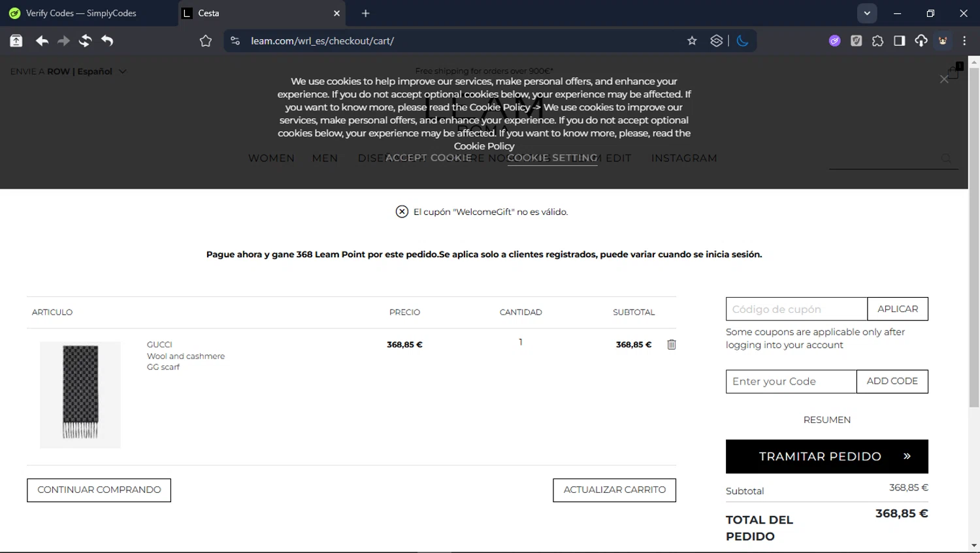Click ACCEPT COOKIE button
This screenshot has width=980, height=553.
pyautogui.click(x=429, y=158)
